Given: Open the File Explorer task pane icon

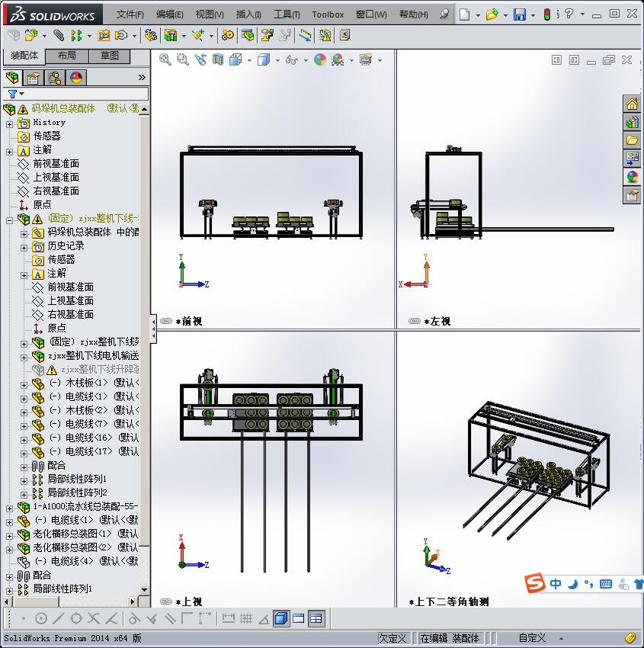Looking at the screenshot, I should 632,140.
